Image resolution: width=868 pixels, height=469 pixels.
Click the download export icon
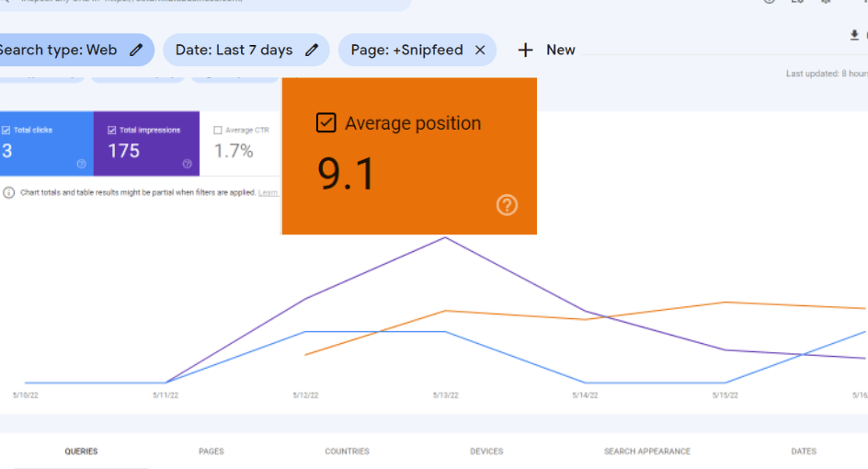tap(854, 36)
